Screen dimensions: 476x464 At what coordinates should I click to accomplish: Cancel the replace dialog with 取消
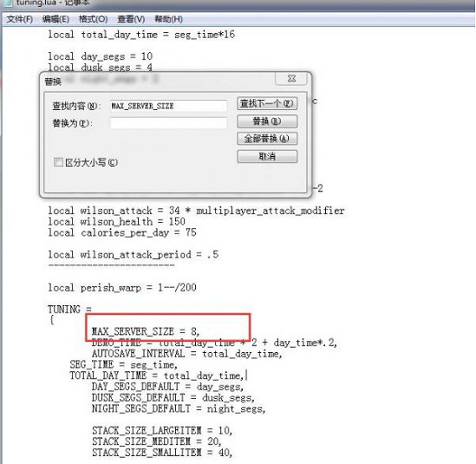tap(267, 156)
